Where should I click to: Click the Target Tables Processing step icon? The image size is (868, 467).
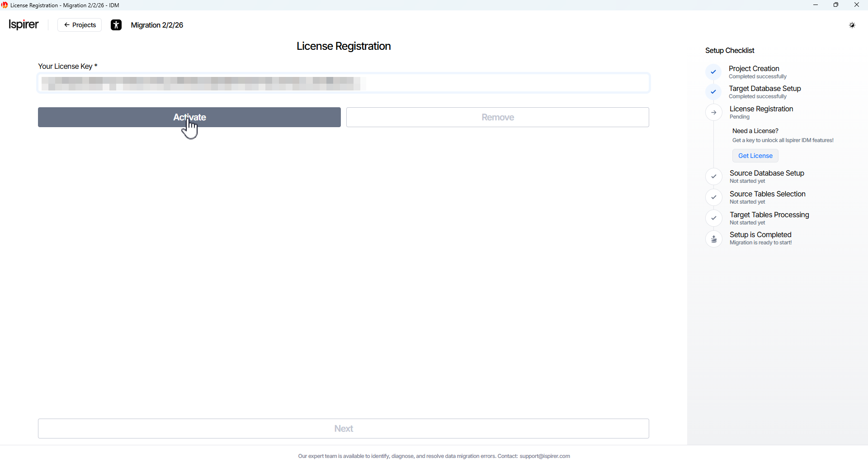pyautogui.click(x=714, y=218)
